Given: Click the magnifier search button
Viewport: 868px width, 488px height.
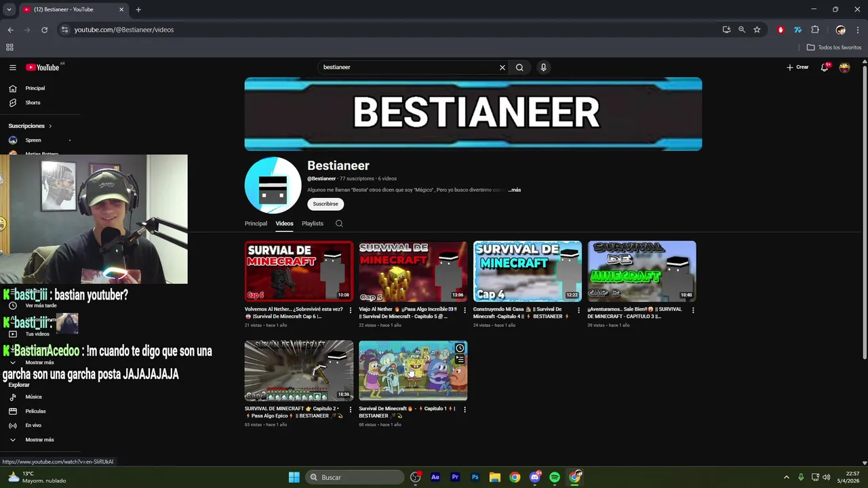Looking at the screenshot, I should 519,67.
